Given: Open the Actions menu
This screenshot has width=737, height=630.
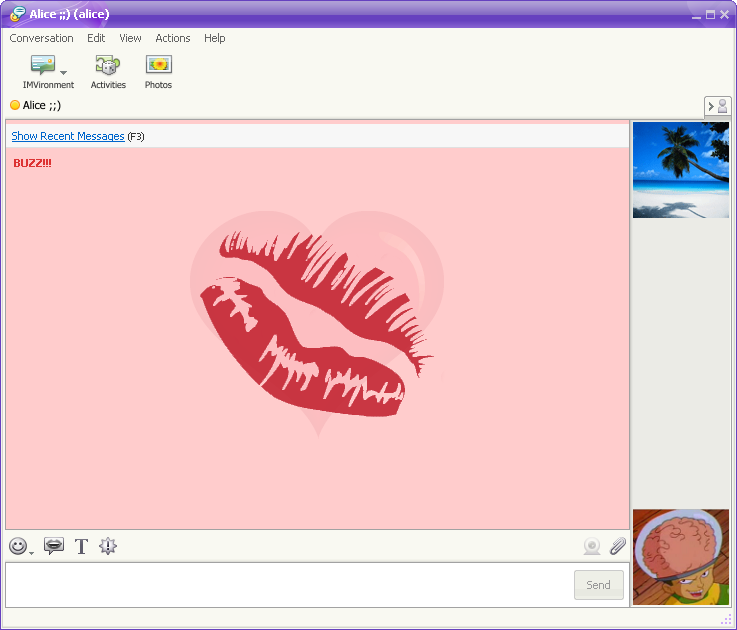Looking at the screenshot, I should click(173, 38).
